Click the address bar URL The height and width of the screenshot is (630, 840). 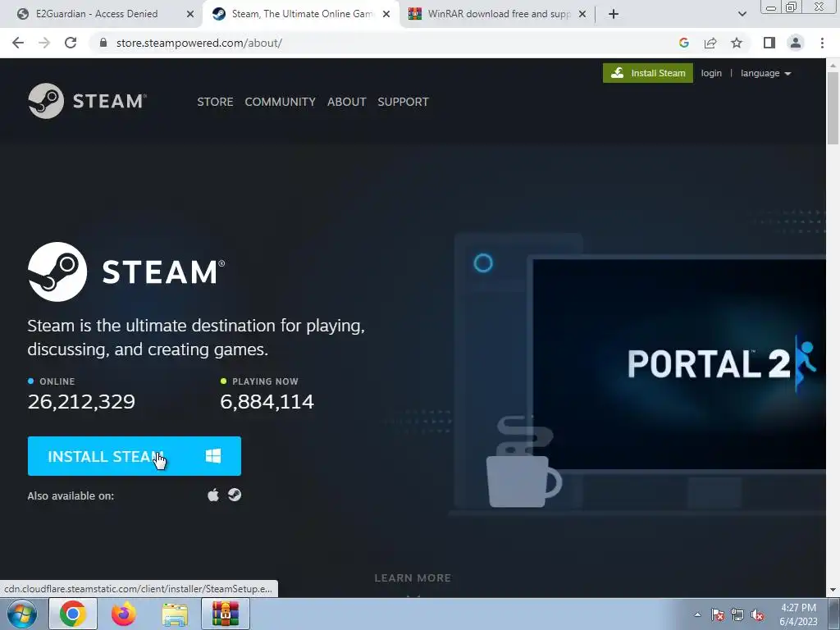tap(199, 43)
